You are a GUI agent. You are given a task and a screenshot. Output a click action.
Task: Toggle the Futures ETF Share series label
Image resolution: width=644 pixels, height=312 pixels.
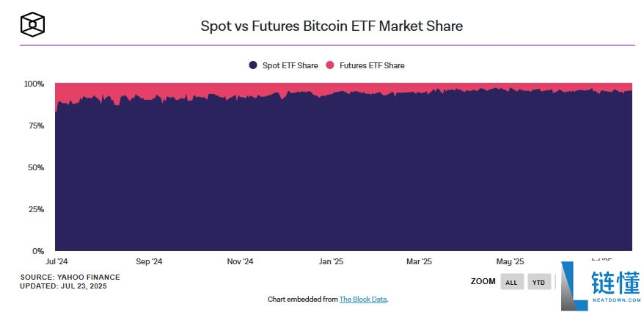click(372, 65)
